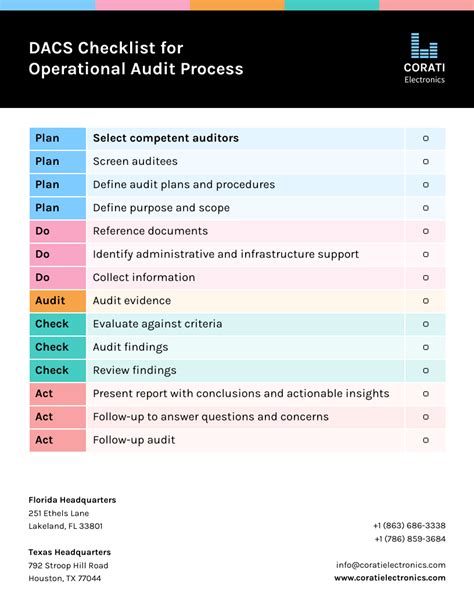Open www.coratielectronics.com website link
474x613 pixels.
pos(390,578)
